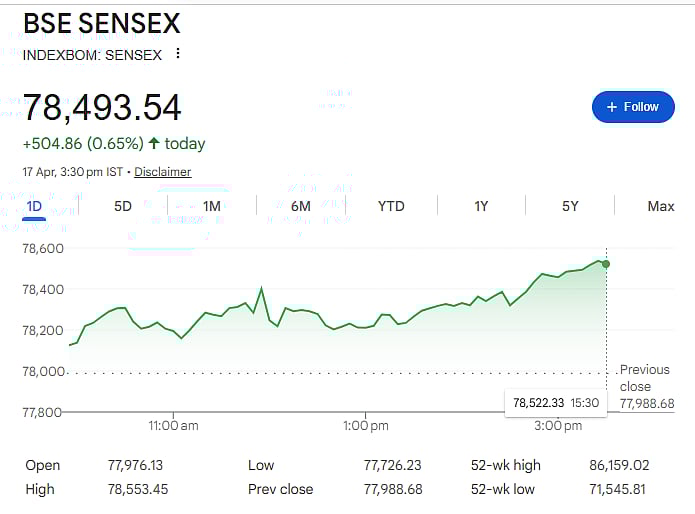Click the Open value 77,976.13
This screenshot has height=514, width=695.
coord(135,465)
